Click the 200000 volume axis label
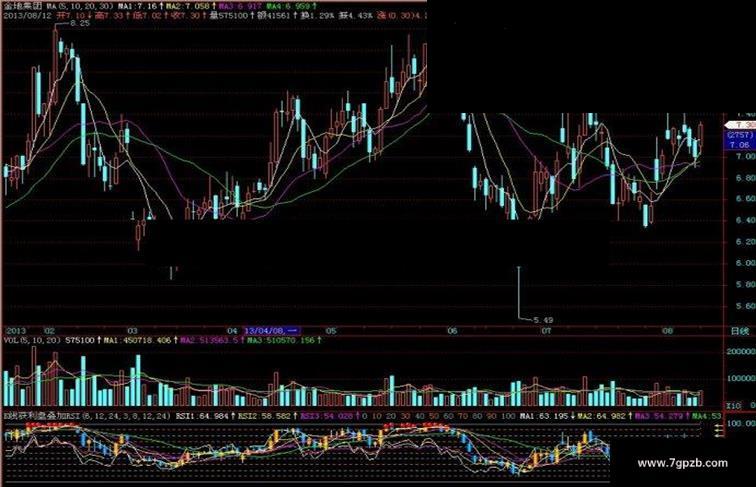 tap(742, 352)
